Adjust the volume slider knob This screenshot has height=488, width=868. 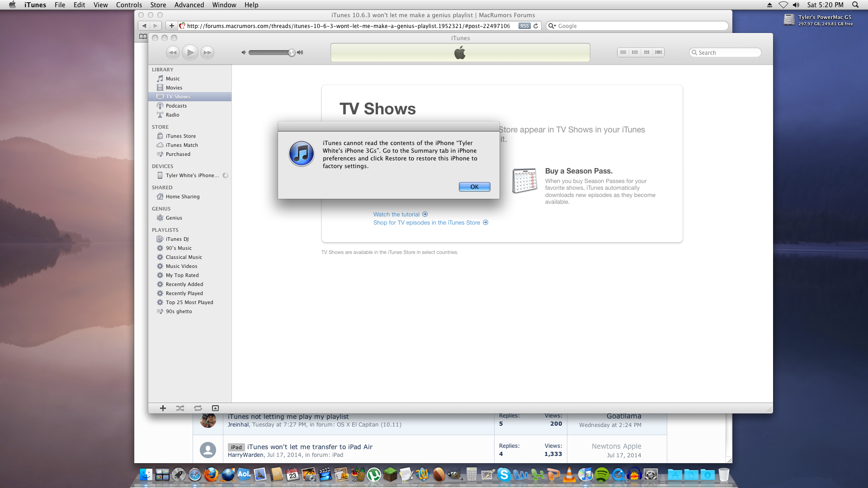click(292, 52)
